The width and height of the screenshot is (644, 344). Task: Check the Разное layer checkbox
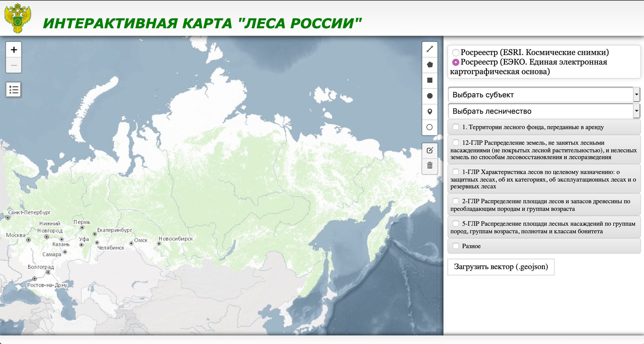pos(456,246)
